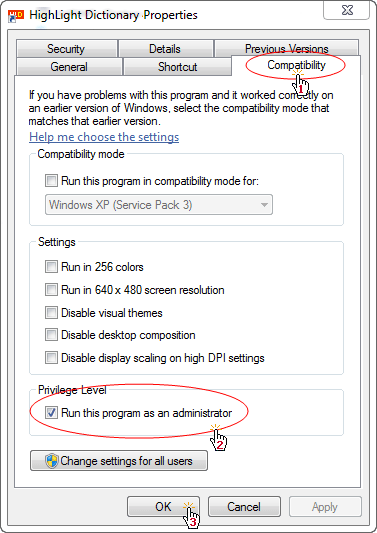Open the Details tab
377x533 pixels.
[166, 49]
